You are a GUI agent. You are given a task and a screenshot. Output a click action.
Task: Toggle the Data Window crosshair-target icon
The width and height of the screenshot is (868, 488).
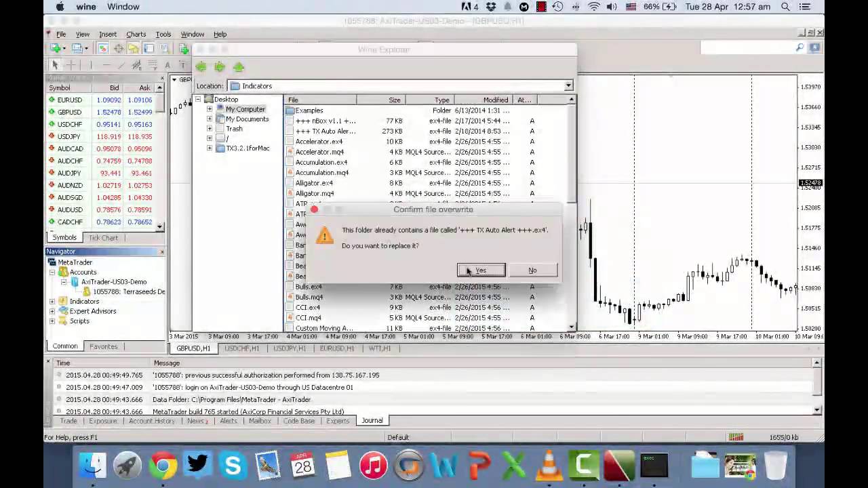point(118,48)
